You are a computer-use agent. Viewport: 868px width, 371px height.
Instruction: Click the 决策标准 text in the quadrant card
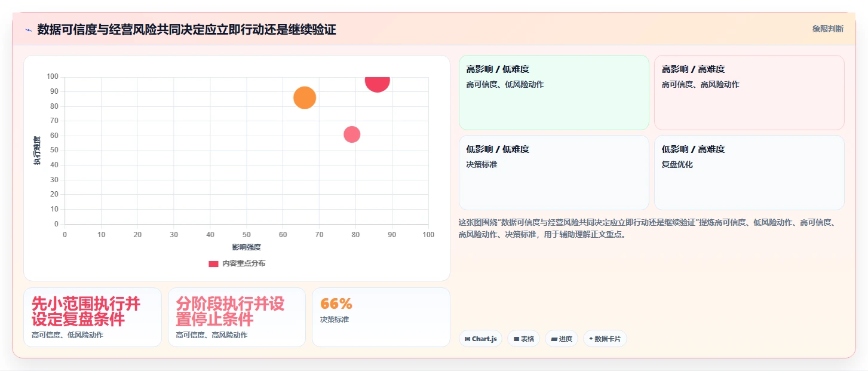tap(481, 164)
